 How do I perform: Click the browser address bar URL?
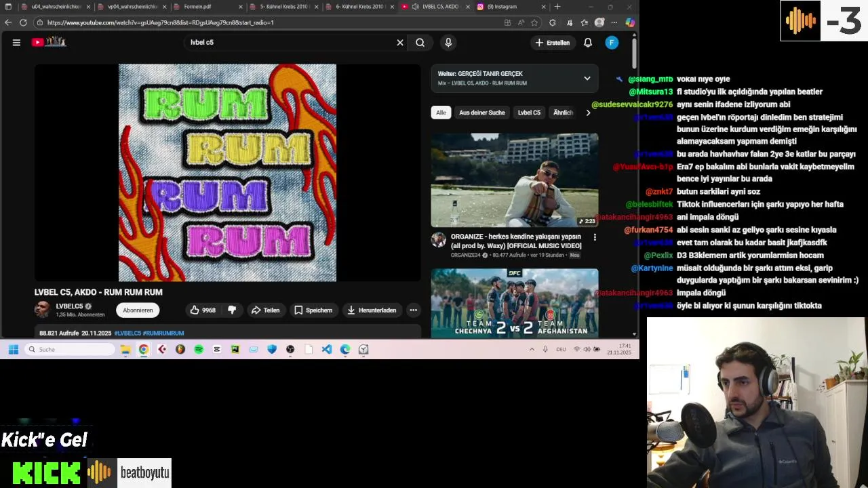[x=160, y=22]
